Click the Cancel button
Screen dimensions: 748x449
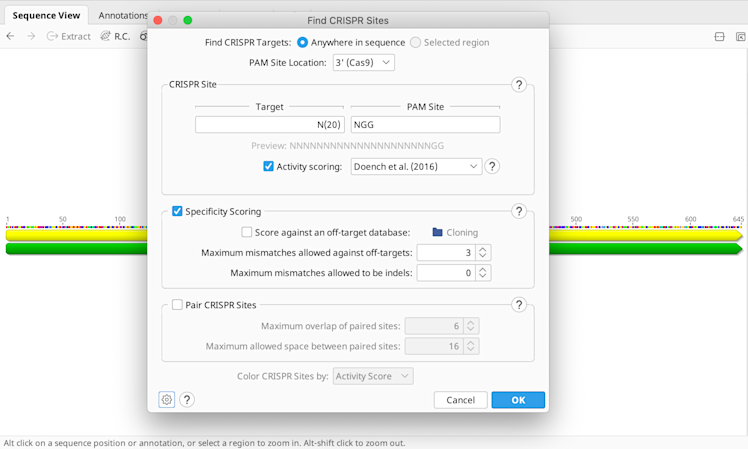coord(460,400)
